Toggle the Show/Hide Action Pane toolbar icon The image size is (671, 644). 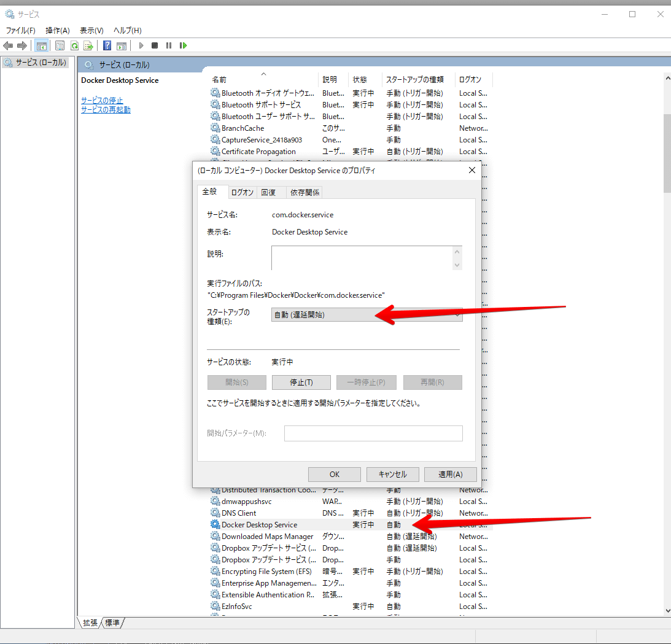tap(122, 45)
